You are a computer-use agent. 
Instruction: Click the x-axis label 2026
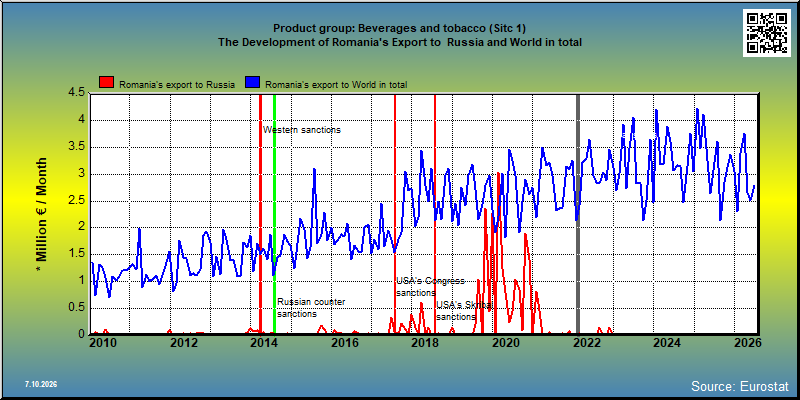point(747,342)
